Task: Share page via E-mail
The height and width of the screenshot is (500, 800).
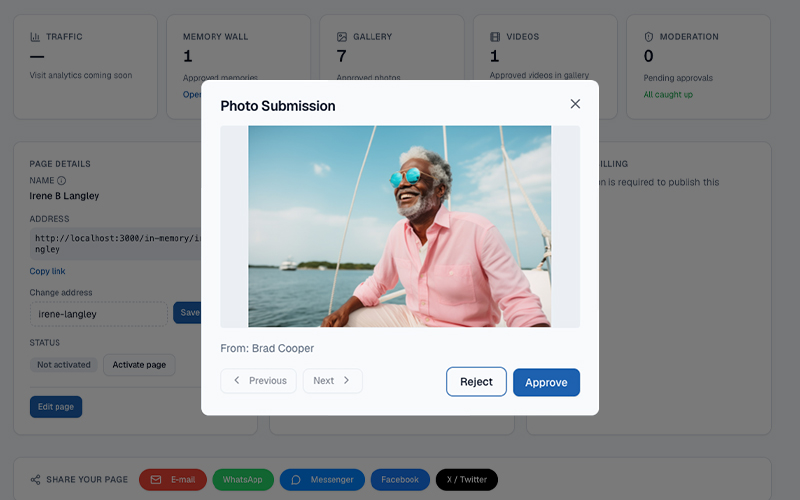Action: coord(172,480)
